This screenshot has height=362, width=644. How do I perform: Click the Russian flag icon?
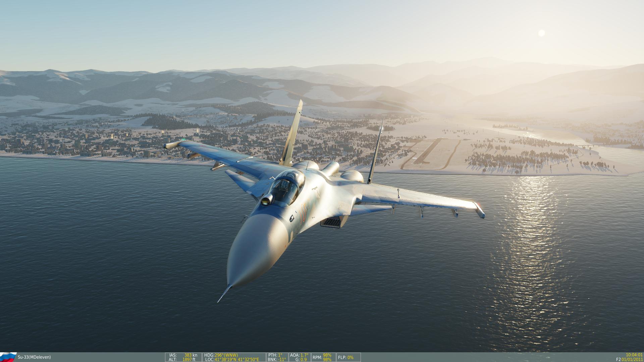coord(8,357)
